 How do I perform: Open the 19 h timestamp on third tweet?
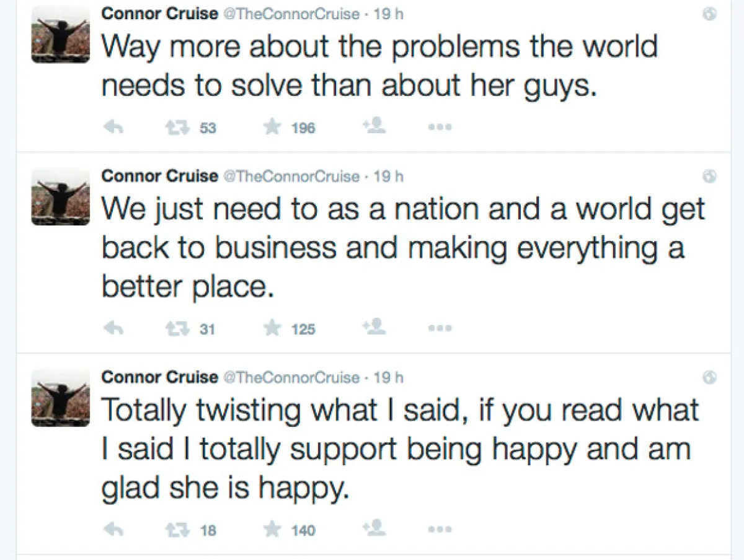(389, 377)
